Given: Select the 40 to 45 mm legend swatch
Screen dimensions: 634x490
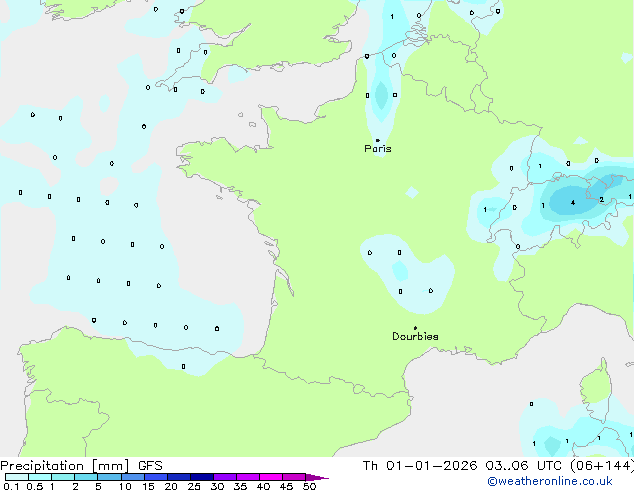Looking at the screenshot, I should [x=271, y=477].
